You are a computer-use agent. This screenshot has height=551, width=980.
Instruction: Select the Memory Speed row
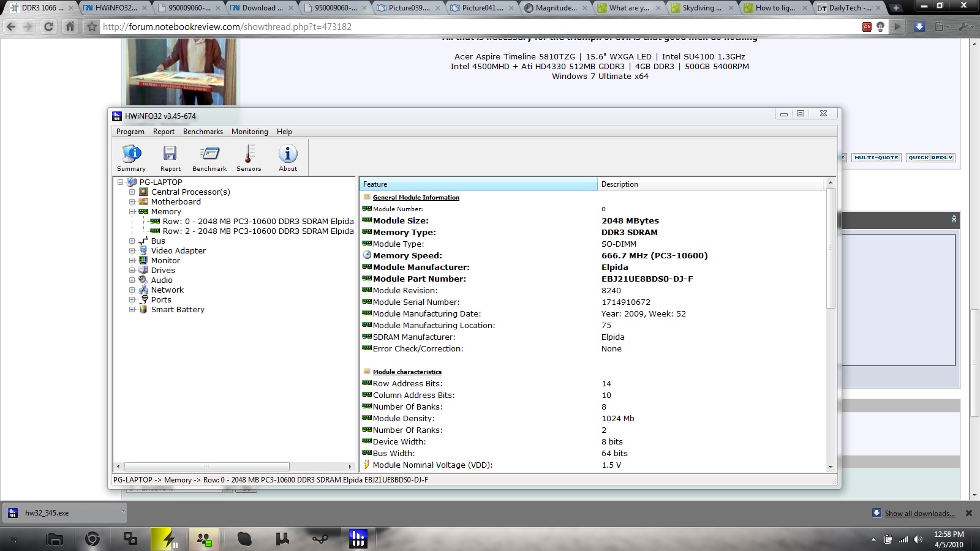tap(592, 255)
